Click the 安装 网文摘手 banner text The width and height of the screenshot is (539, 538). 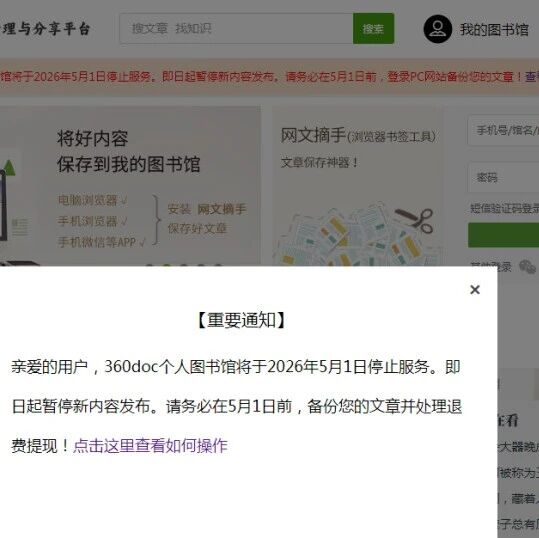click(207, 209)
